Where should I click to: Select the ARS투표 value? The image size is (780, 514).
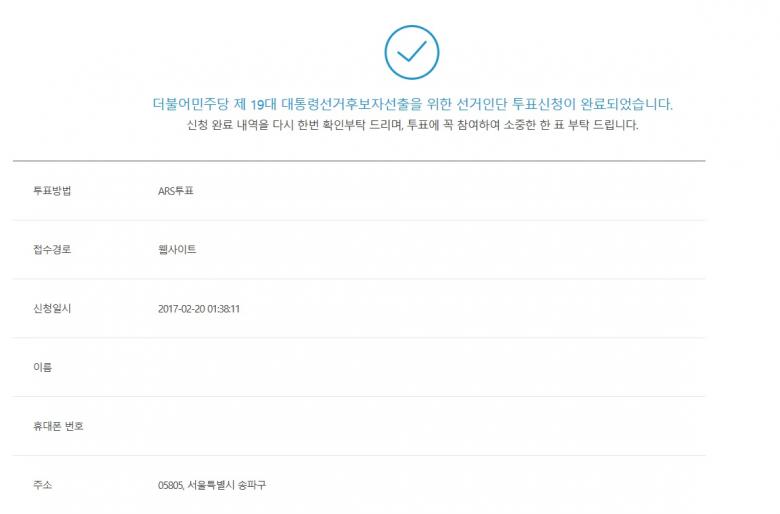click(x=176, y=191)
